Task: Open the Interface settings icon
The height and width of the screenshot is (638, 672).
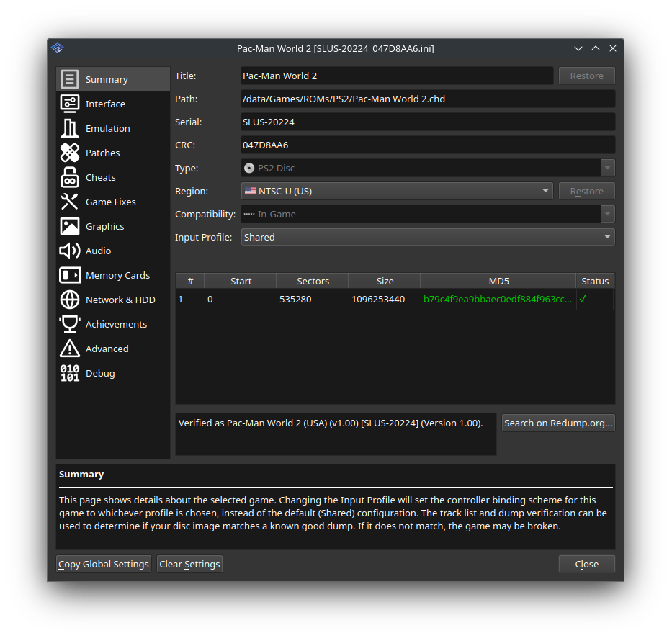Action: click(x=70, y=104)
